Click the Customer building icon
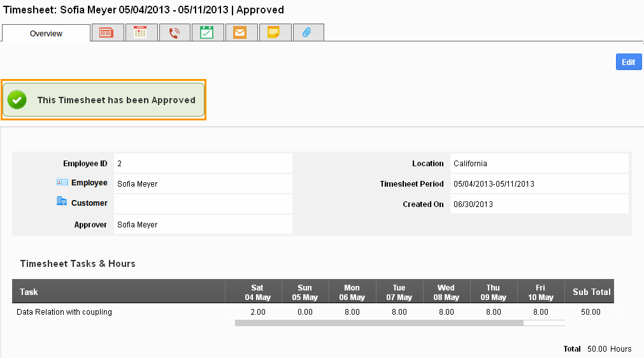 (x=62, y=201)
